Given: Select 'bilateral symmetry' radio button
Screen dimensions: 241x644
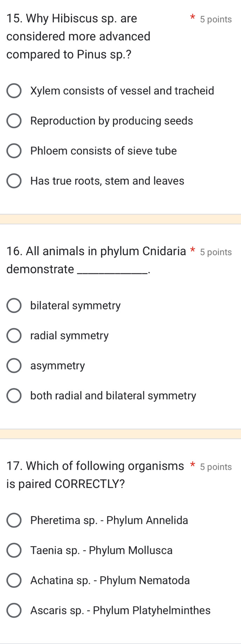Looking at the screenshot, I should point(14,306).
